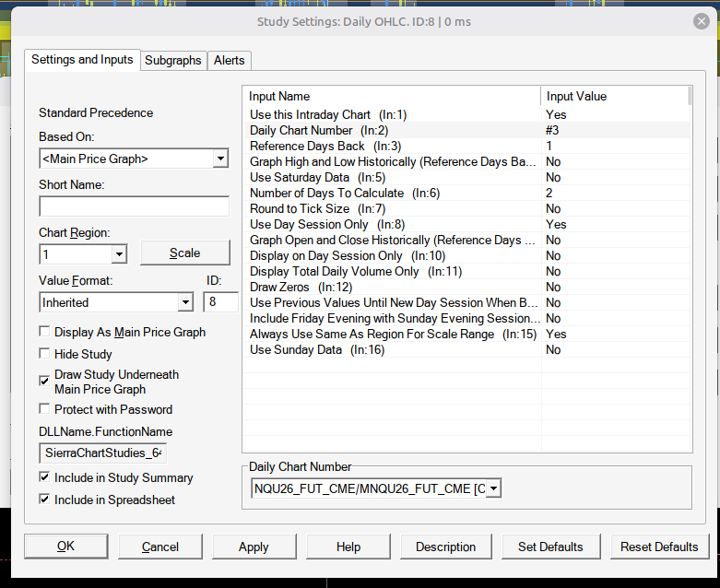The image size is (720, 588).
Task: Select Use Previous Values Until New Day row
Action: 466,302
